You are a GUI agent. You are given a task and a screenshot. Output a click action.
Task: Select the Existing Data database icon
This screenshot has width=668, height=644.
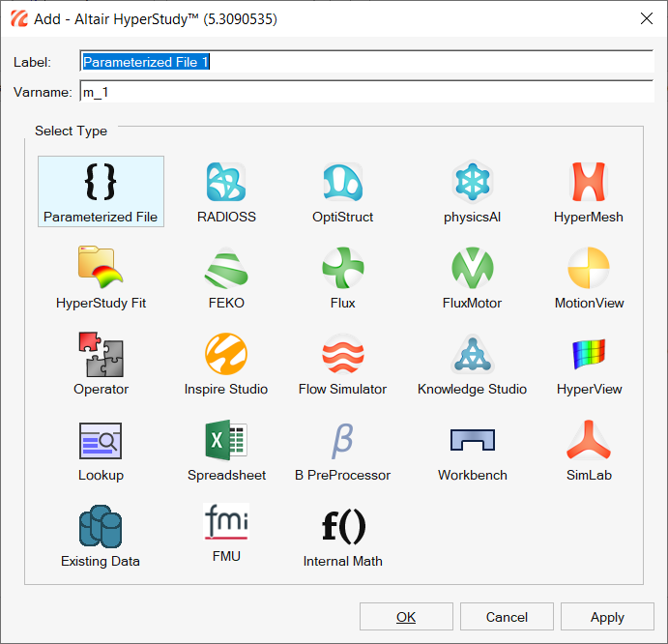[x=101, y=526]
